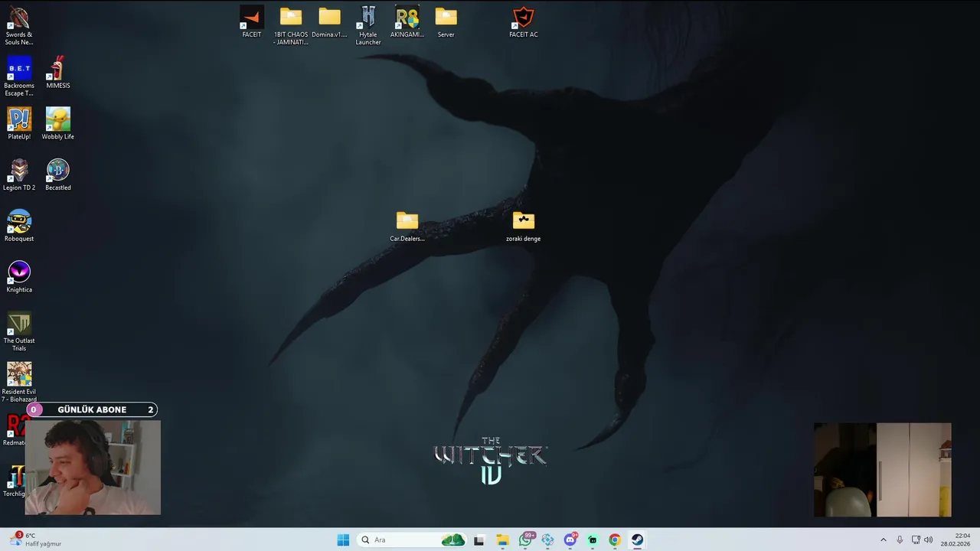Click the streamer webcam overlay
Viewport: 980px width, 551px height.
93,467
